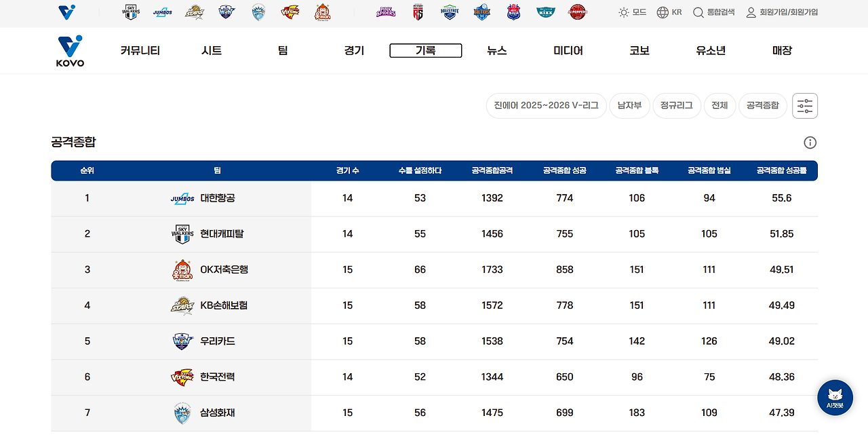This screenshot has width=868, height=437.
Task: Select success rate value 55.6
Action: point(781,198)
